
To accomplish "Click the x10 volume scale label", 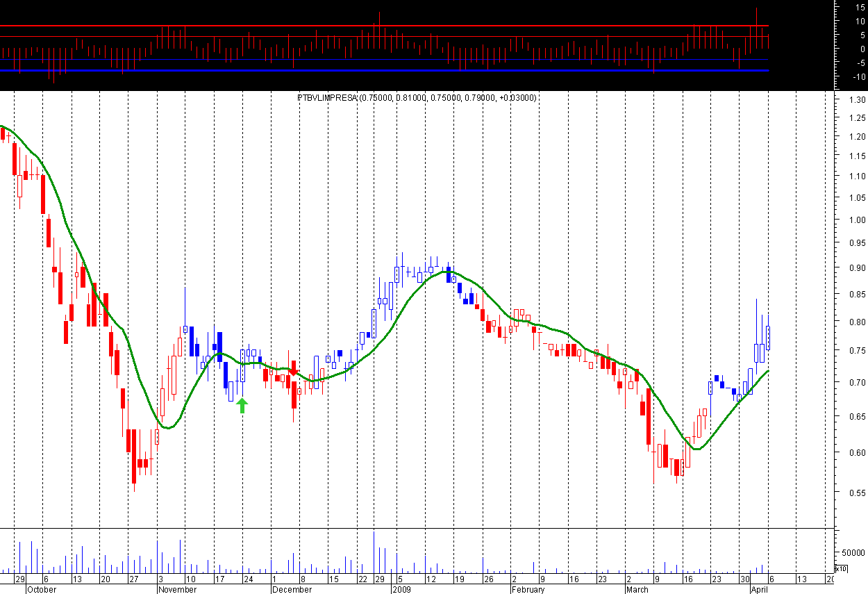I will click(840, 568).
